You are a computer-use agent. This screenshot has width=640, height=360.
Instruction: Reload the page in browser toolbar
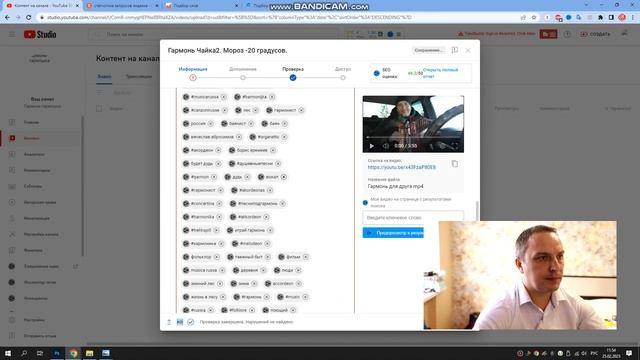point(29,18)
